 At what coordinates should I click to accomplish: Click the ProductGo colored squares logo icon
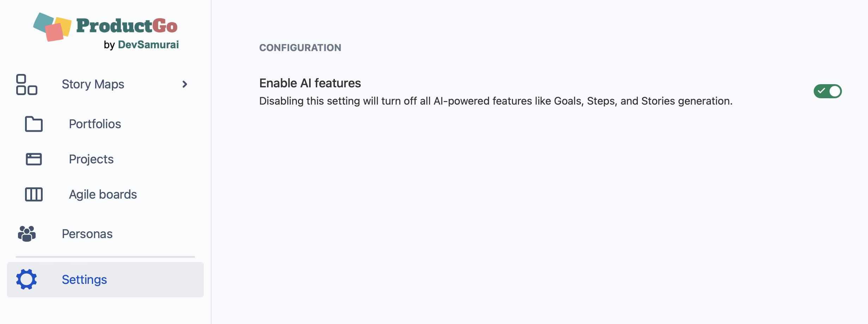(x=52, y=27)
